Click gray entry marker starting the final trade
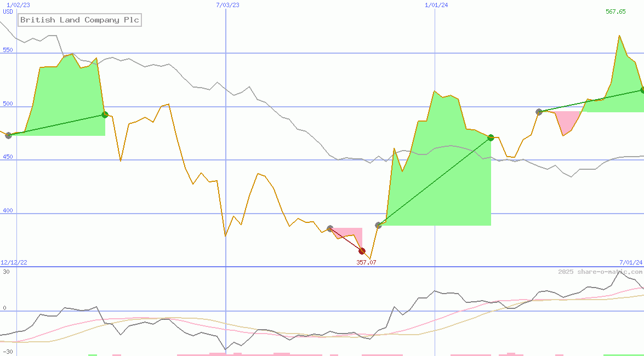644x356 pixels. tap(539, 112)
